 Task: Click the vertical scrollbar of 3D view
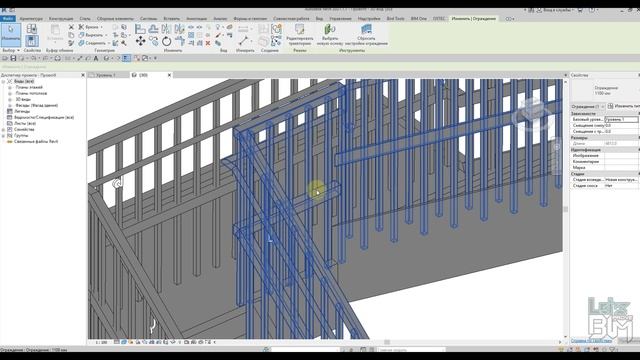click(x=565, y=209)
